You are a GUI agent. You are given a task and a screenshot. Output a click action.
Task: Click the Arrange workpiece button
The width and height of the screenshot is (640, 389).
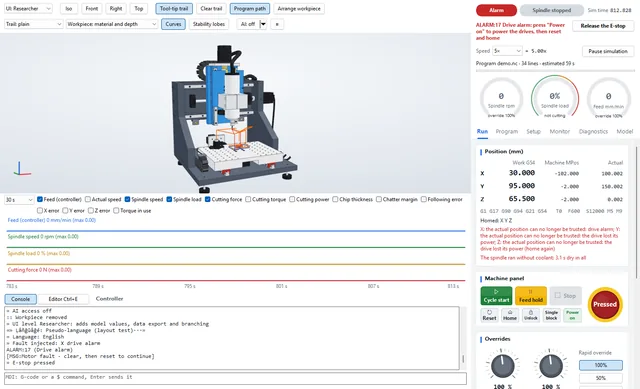(x=299, y=9)
